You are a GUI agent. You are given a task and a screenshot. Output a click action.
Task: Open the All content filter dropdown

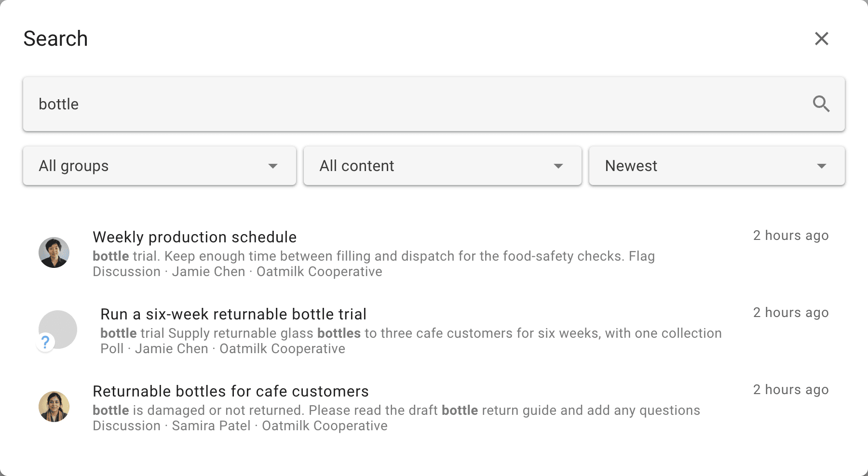pos(442,166)
